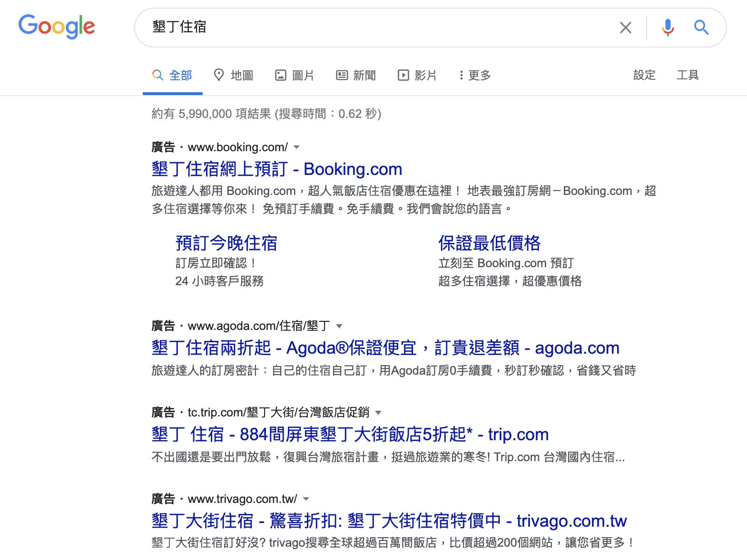The image size is (747, 560).
Task: Click the Agoda description 旅遊達人的訂房密計
Action: click(393, 370)
